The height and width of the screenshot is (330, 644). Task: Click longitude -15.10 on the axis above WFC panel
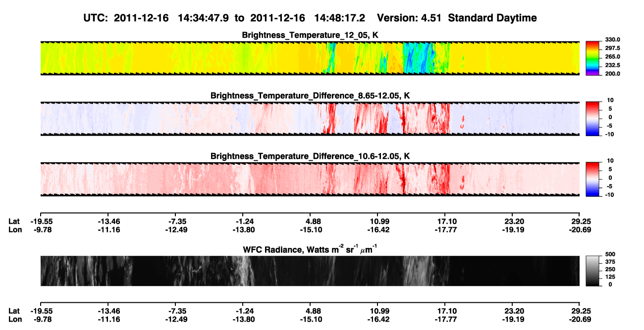point(312,230)
